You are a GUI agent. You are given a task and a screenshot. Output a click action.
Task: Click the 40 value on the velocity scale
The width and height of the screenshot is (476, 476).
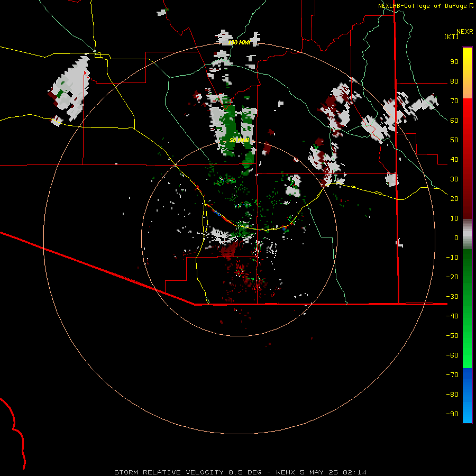(x=454, y=159)
